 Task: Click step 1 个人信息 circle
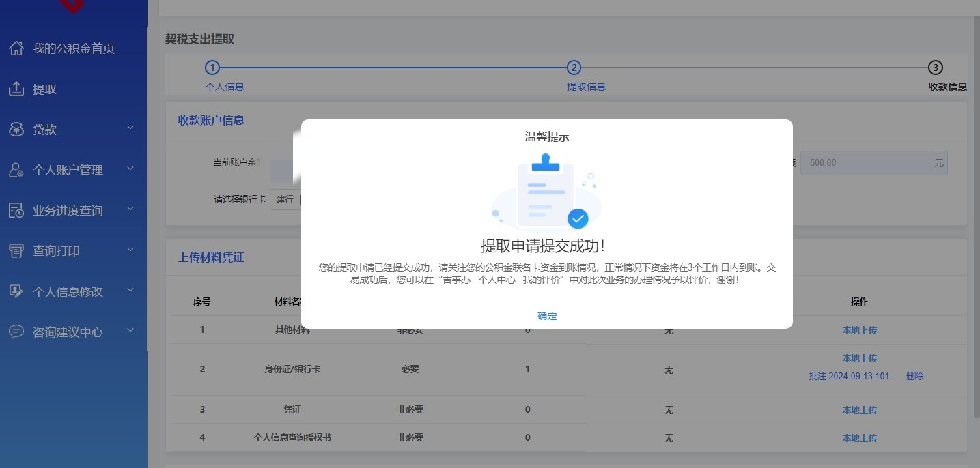coord(212,68)
